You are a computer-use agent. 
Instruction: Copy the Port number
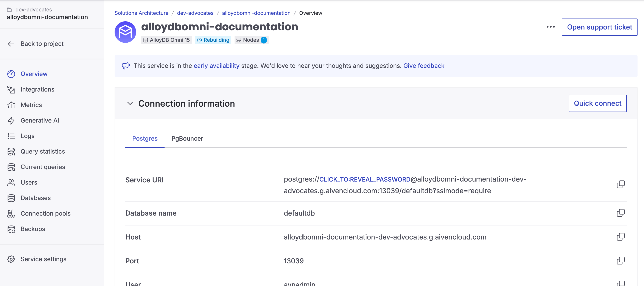click(x=620, y=261)
